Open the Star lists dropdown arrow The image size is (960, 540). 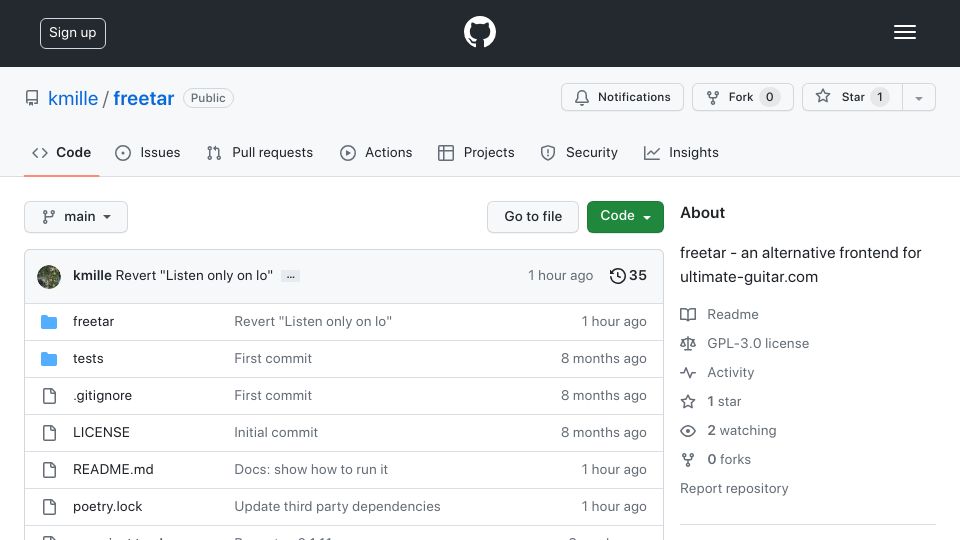(918, 97)
